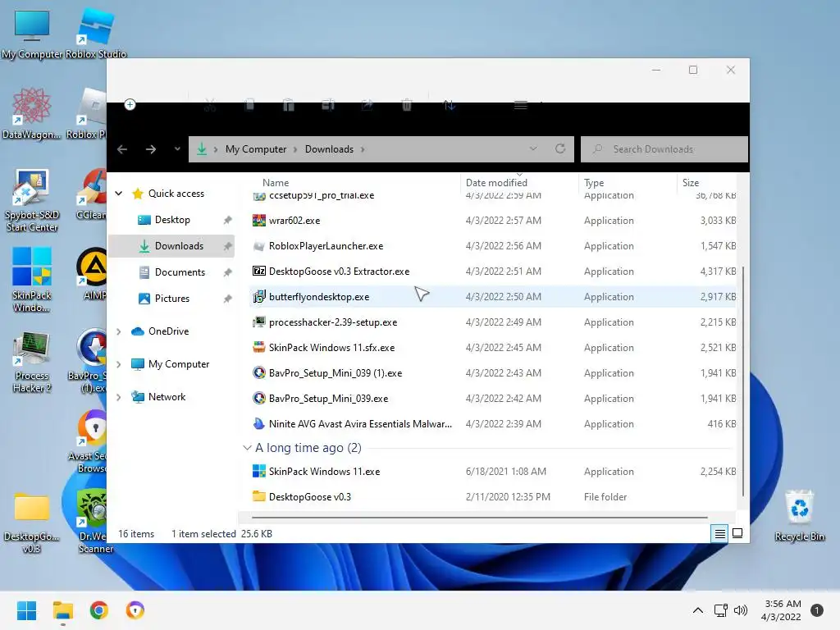Open Spybot-S&D Start Center shortcut
This screenshot has width=840, height=630.
click(x=32, y=199)
